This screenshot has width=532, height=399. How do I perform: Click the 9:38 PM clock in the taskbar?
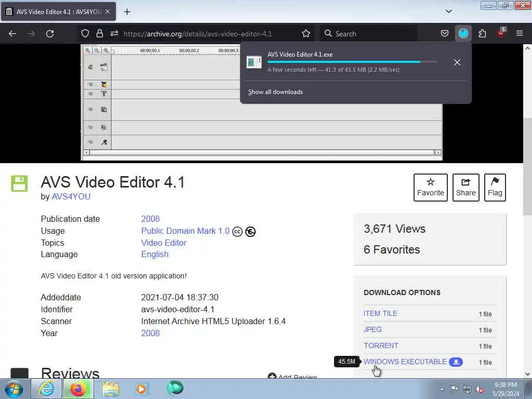pyautogui.click(x=505, y=385)
